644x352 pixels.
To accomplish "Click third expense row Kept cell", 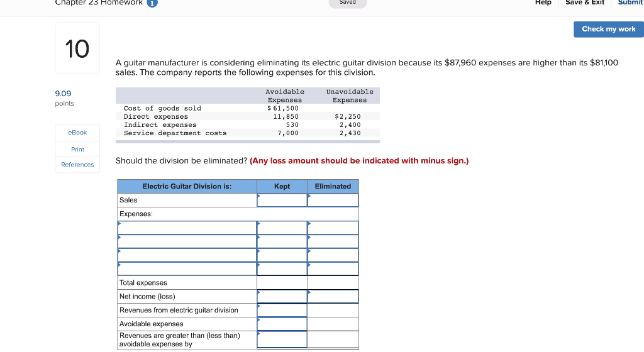I will (282, 255).
